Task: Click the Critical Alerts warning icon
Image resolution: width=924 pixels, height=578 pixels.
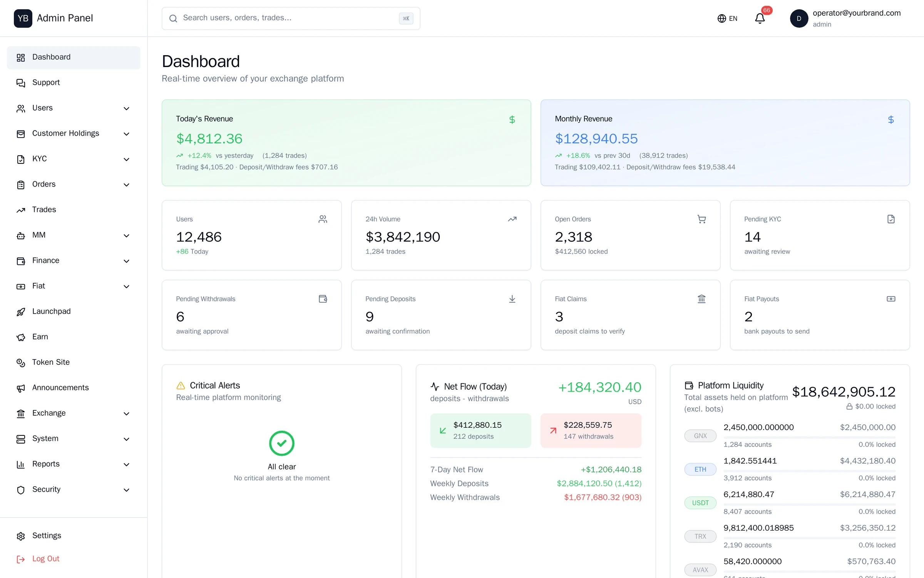Action: click(x=181, y=386)
